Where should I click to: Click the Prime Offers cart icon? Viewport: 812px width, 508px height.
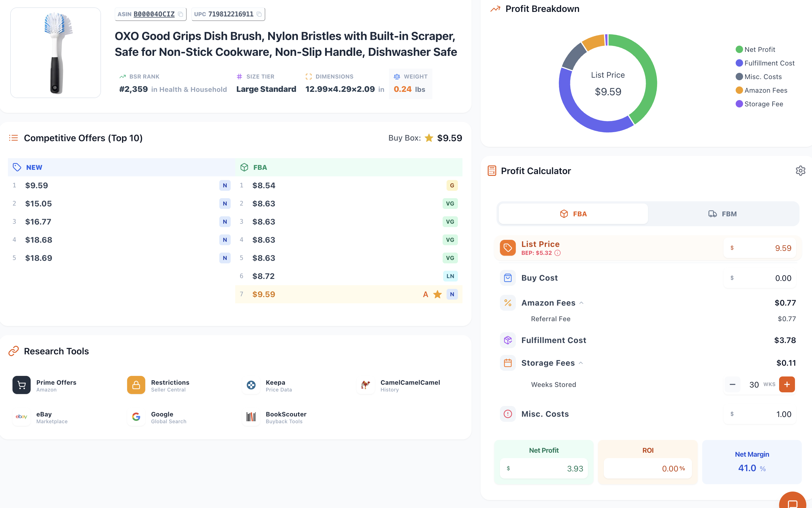pos(22,385)
